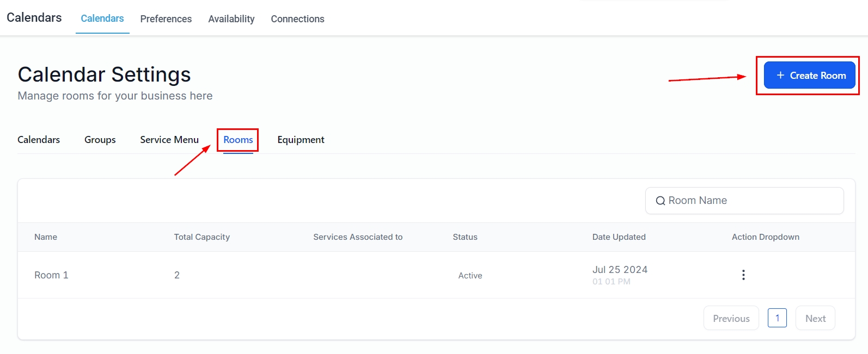Open the Availability tab
The height and width of the screenshot is (354, 868).
pos(231,19)
